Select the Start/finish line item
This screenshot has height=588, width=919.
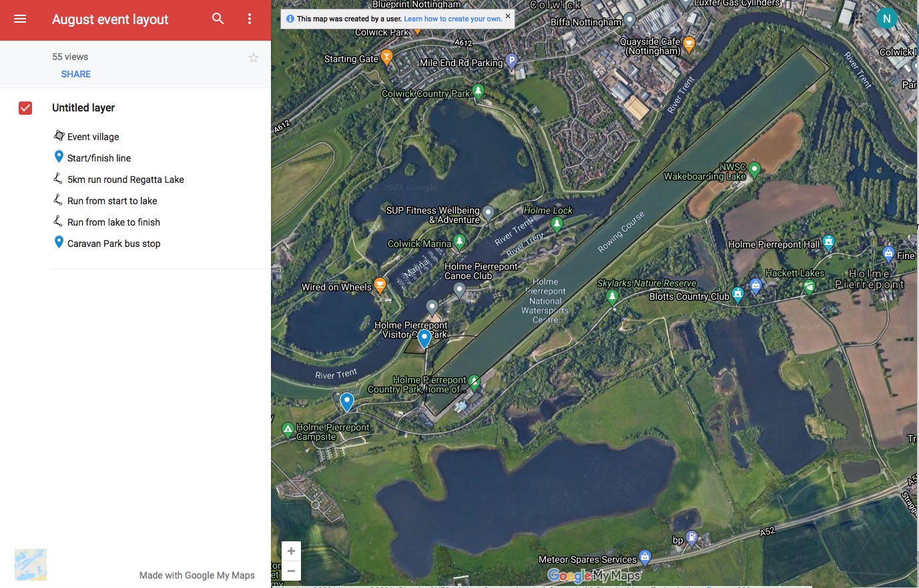[x=99, y=158]
